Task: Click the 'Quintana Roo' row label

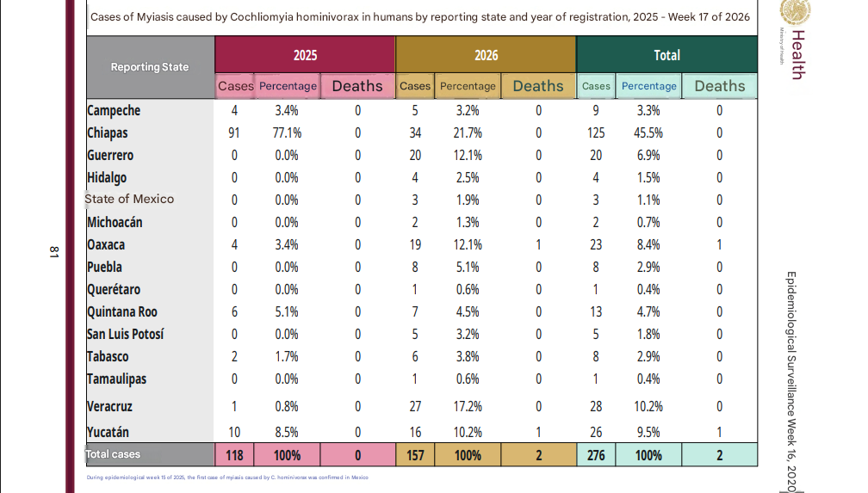Action: 122,311
